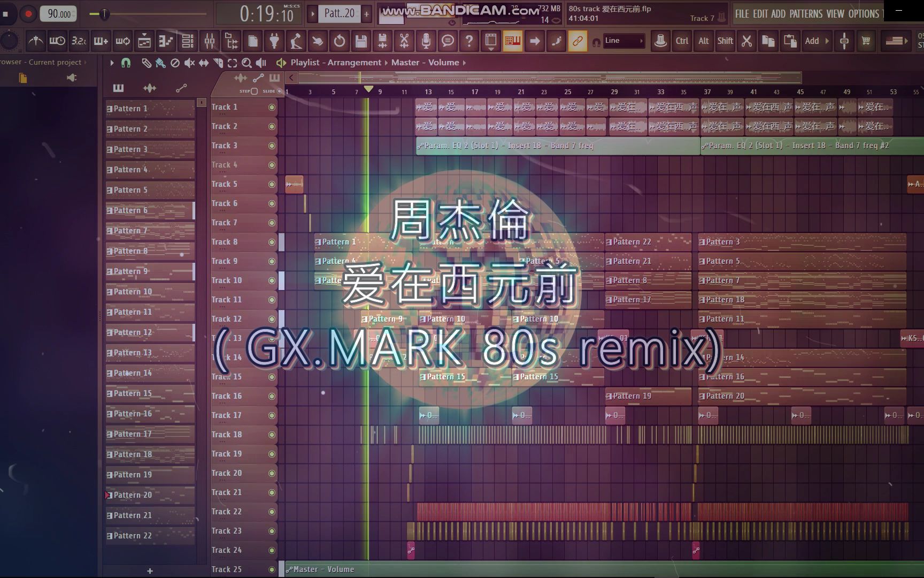Open the microphone recording icon
The width and height of the screenshot is (924, 578).
click(x=426, y=41)
